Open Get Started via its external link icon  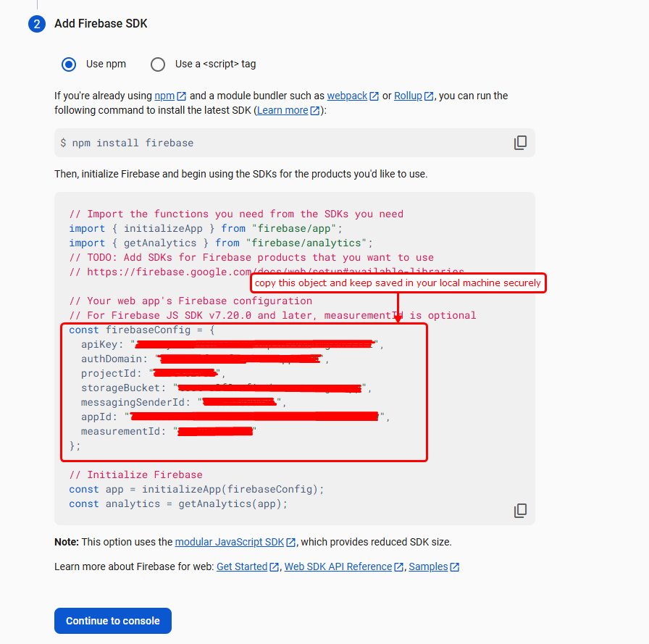pyautogui.click(x=272, y=566)
